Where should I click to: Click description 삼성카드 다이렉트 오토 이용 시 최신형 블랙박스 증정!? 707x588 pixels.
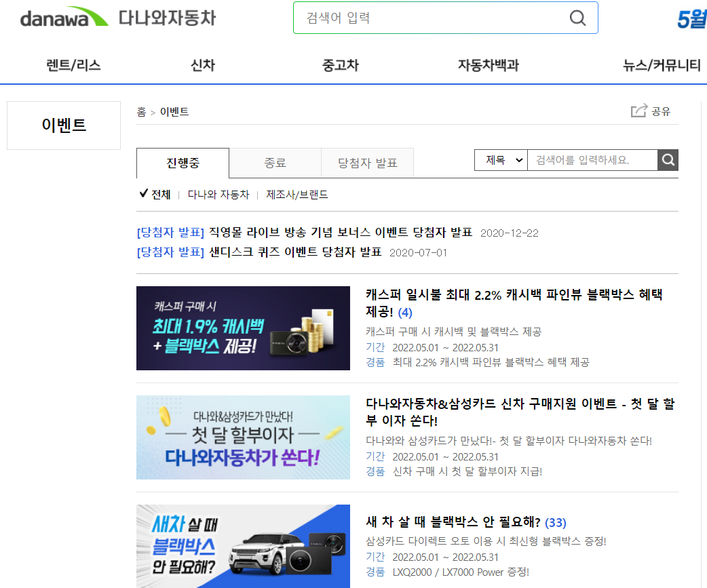486,541
